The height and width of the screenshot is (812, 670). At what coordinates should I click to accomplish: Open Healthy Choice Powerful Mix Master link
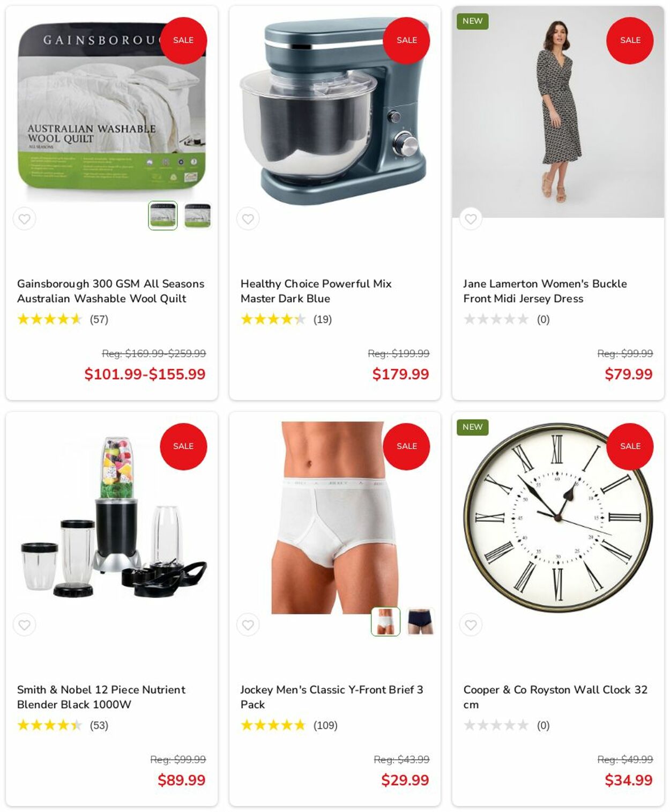click(316, 291)
